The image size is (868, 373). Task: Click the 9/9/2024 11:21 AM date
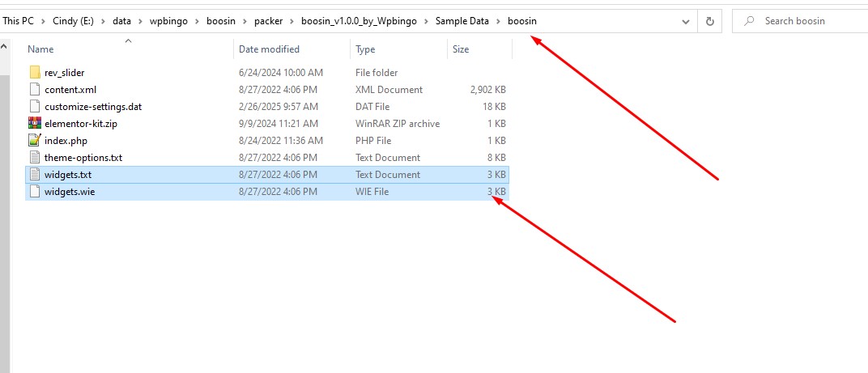(x=279, y=124)
